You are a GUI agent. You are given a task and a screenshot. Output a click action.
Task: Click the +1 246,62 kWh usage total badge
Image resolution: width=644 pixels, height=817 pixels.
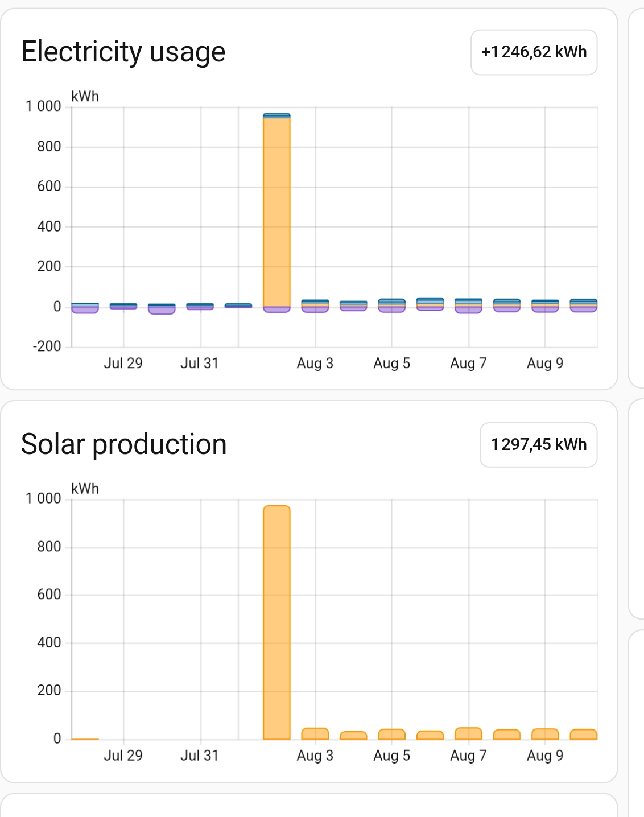coord(534,52)
